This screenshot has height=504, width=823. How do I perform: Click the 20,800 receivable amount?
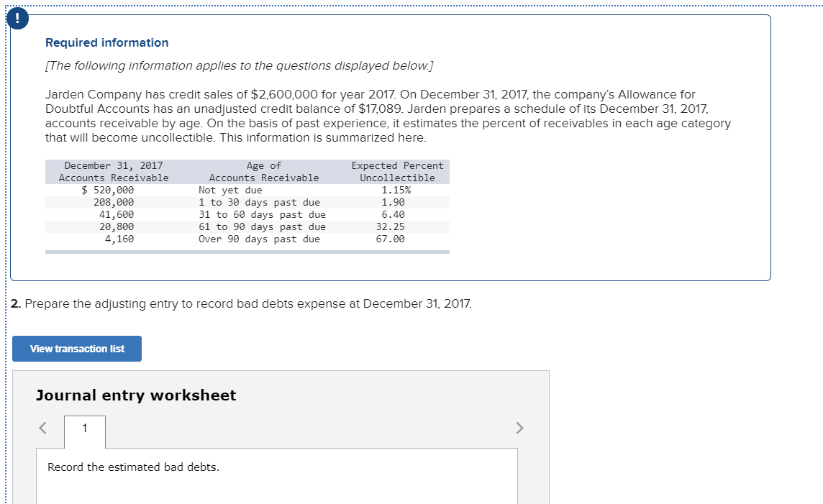(x=117, y=226)
